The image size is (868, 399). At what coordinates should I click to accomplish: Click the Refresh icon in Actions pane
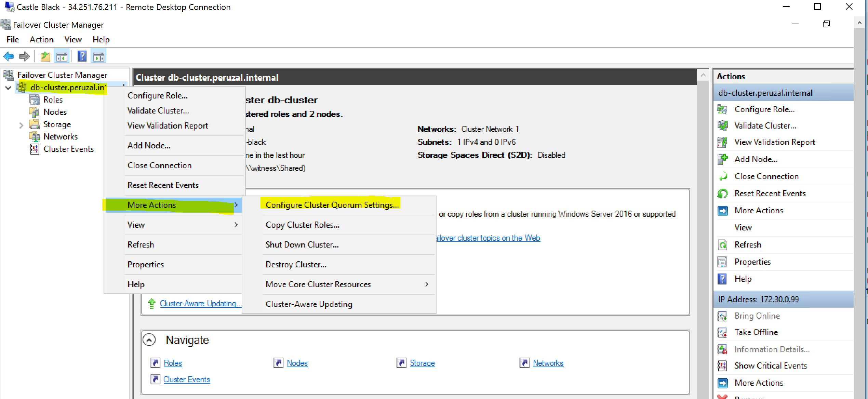point(722,245)
